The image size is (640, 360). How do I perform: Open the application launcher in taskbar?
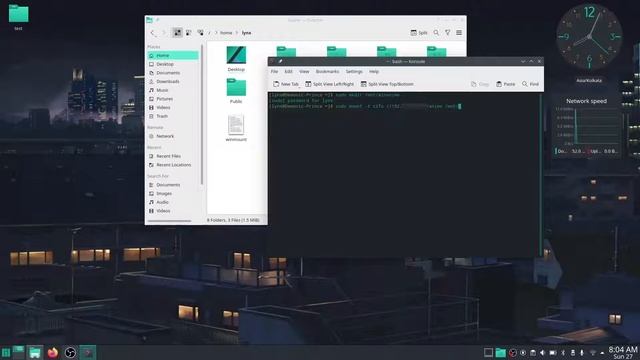6,352
